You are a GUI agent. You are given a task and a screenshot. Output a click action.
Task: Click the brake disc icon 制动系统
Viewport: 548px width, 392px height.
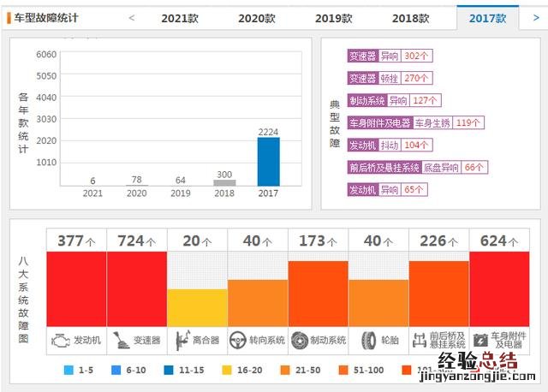coord(300,341)
